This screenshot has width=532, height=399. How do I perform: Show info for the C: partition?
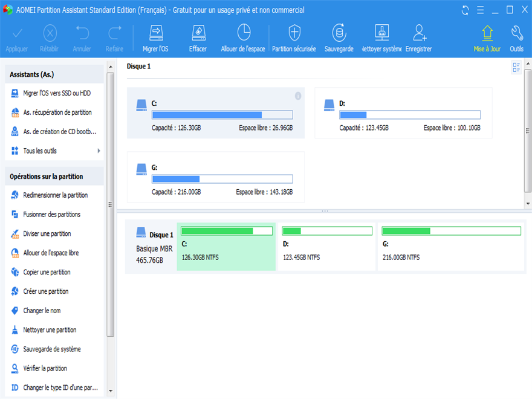(298, 96)
